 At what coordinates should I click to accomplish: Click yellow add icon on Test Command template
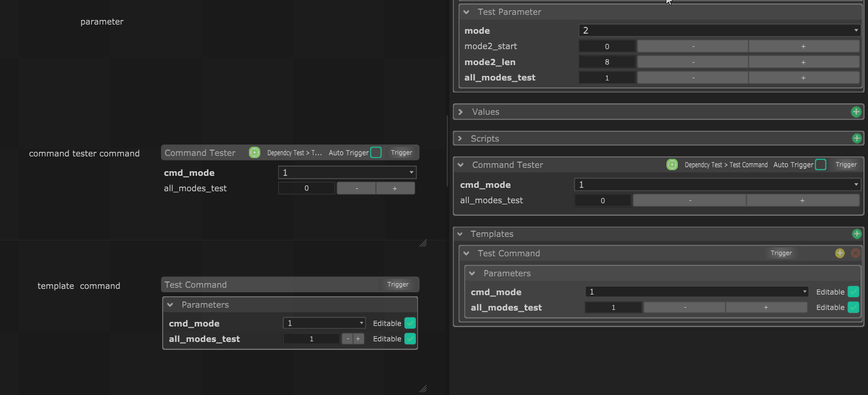tap(839, 253)
